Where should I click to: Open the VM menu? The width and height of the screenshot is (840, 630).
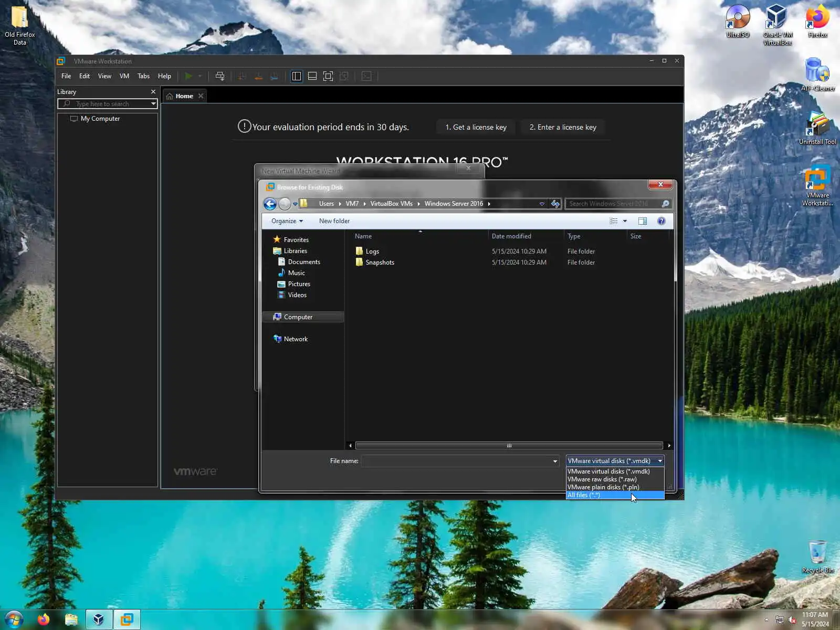click(x=124, y=76)
